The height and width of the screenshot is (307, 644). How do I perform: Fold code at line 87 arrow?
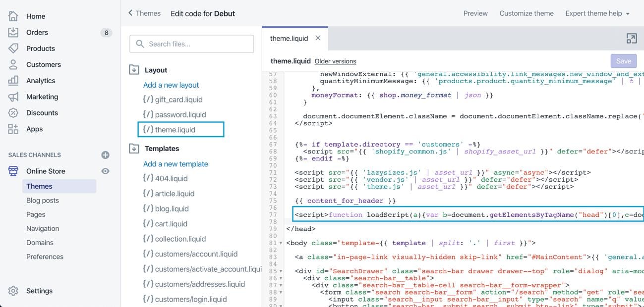point(282,285)
